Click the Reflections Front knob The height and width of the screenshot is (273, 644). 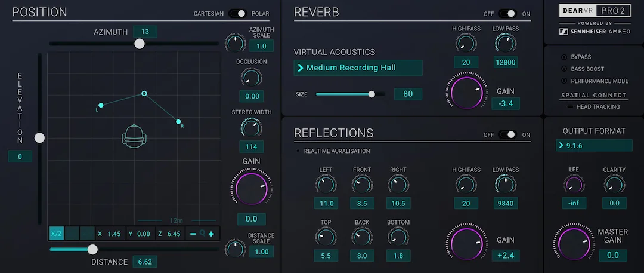coord(362,184)
